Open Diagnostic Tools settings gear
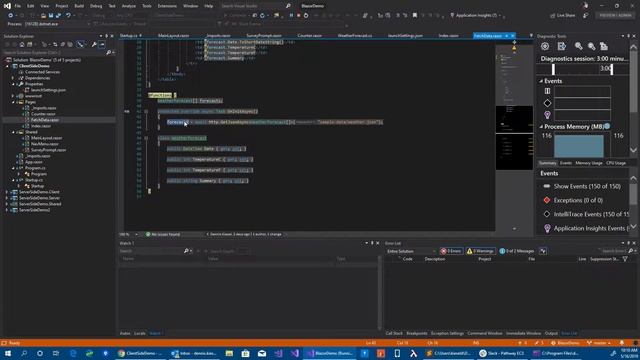The image size is (640, 360). [x=545, y=46]
